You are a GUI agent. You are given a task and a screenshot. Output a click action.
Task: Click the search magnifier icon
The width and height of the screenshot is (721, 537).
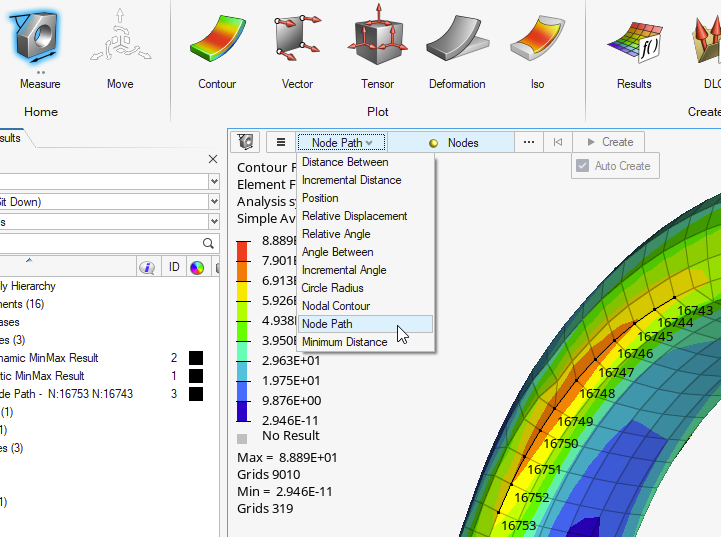click(x=208, y=243)
